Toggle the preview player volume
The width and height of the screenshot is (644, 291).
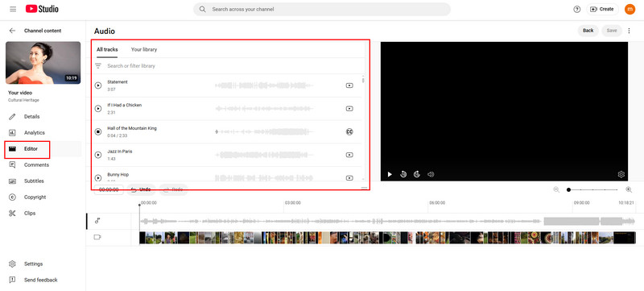pos(431,174)
